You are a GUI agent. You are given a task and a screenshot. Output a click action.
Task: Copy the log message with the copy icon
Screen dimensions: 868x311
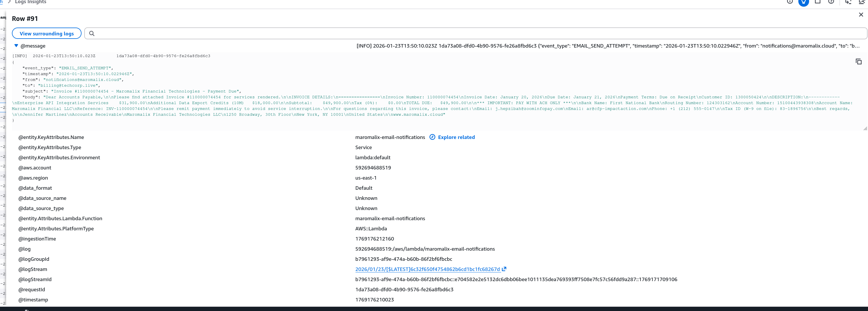pos(858,61)
